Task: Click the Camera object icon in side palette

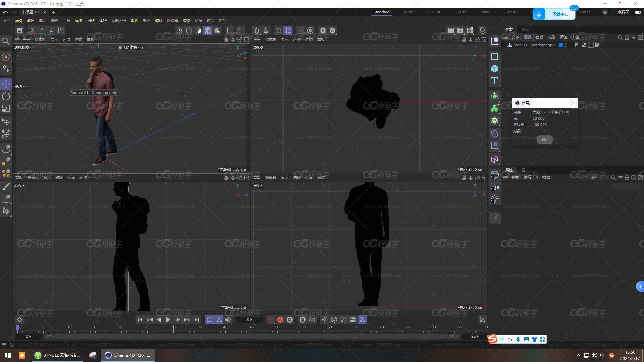Action: point(495,187)
